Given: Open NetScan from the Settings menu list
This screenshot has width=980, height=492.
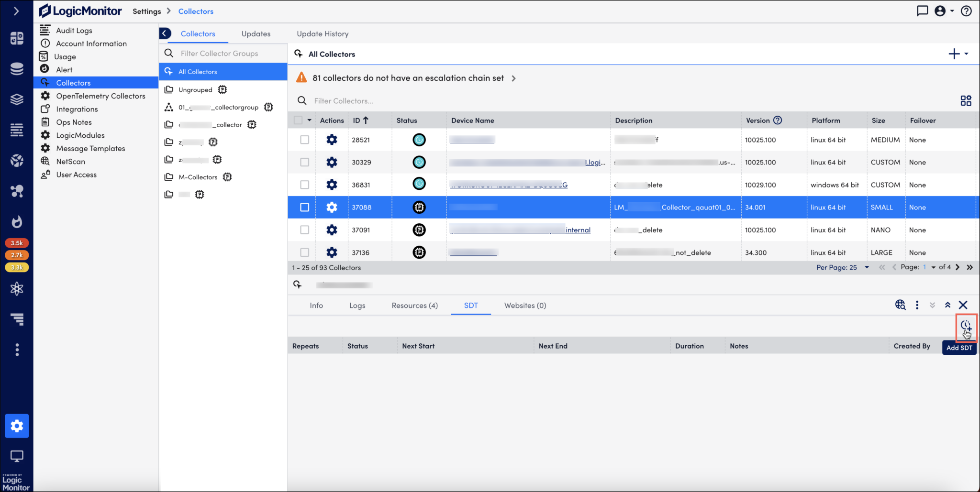Looking at the screenshot, I should (70, 161).
